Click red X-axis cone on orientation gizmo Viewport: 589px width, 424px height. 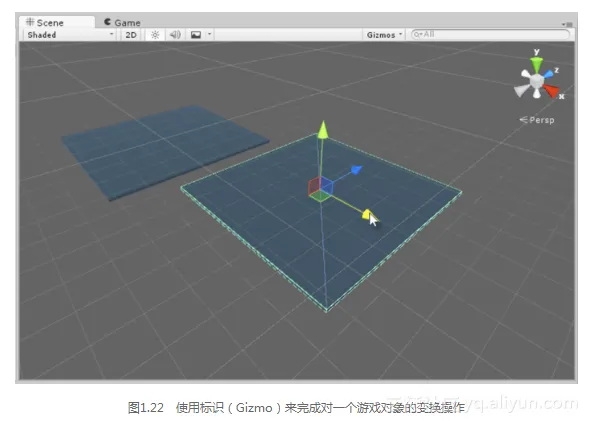[551, 91]
